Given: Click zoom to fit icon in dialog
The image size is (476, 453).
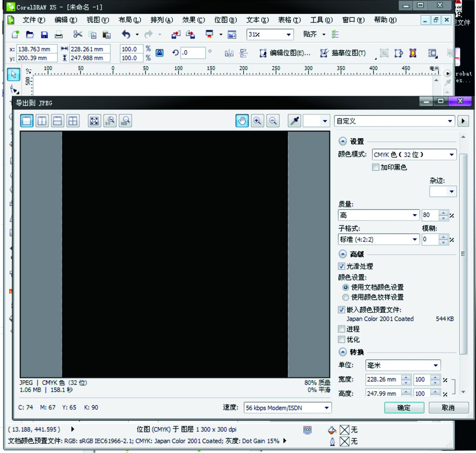Looking at the screenshot, I should click(x=94, y=121).
